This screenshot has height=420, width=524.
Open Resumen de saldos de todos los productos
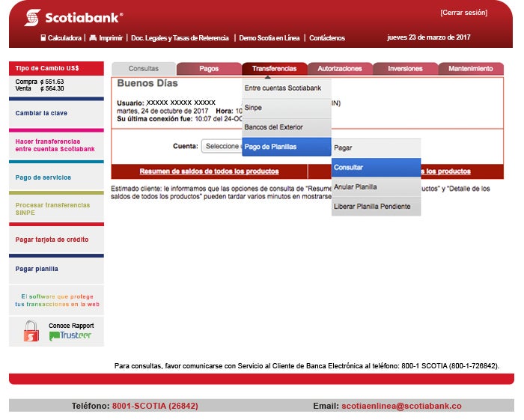pyautogui.click(x=209, y=171)
